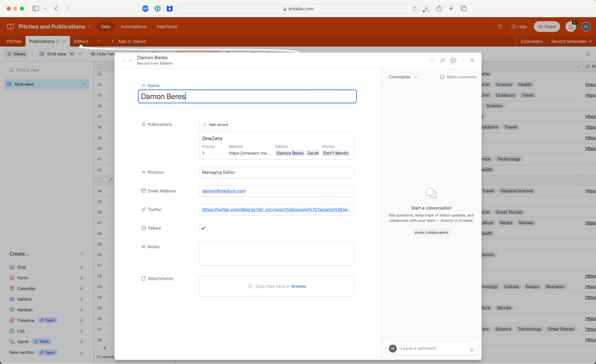Click the @ mention icon in comment box
Viewport: 596px width, 364px height.
point(471,350)
